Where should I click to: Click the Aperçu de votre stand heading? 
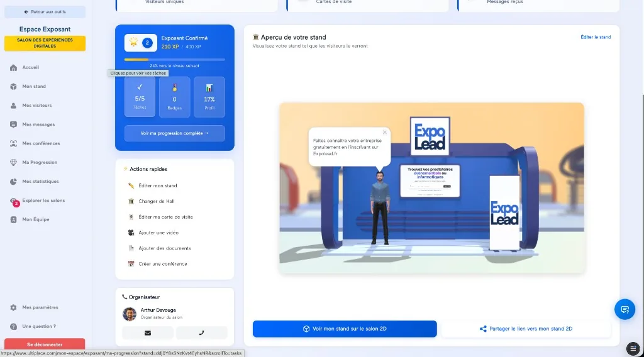click(293, 37)
